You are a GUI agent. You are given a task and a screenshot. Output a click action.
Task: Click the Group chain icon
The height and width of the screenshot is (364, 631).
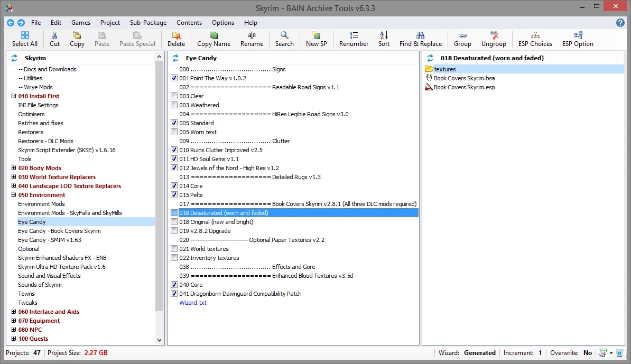click(x=463, y=35)
